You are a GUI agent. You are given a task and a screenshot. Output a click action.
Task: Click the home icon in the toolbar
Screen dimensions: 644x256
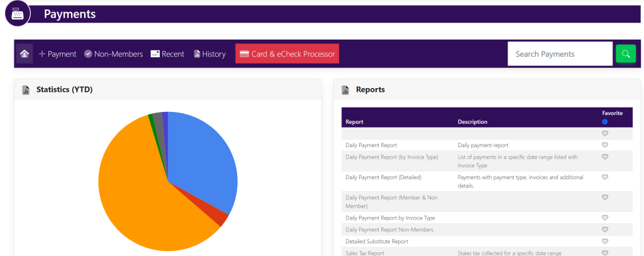click(x=25, y=54)
